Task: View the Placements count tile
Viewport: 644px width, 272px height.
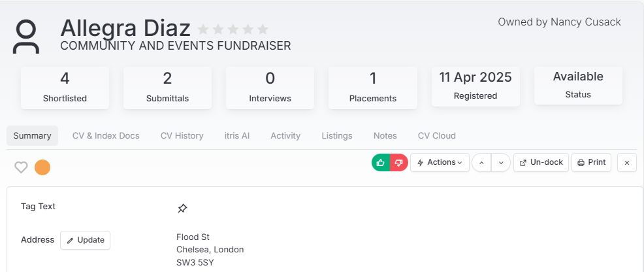Action: tap(373, 88)
